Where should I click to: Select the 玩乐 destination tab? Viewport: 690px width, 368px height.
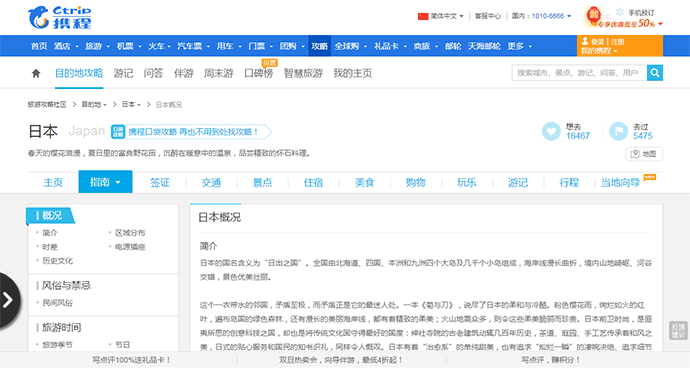[466, 182]
